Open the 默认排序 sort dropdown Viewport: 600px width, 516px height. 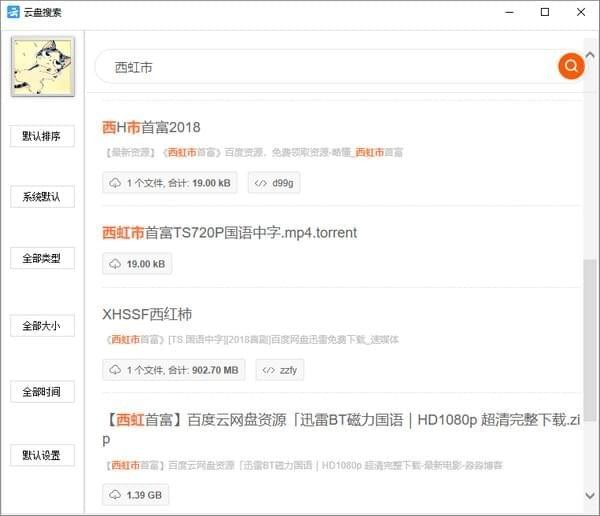point(42,136)
